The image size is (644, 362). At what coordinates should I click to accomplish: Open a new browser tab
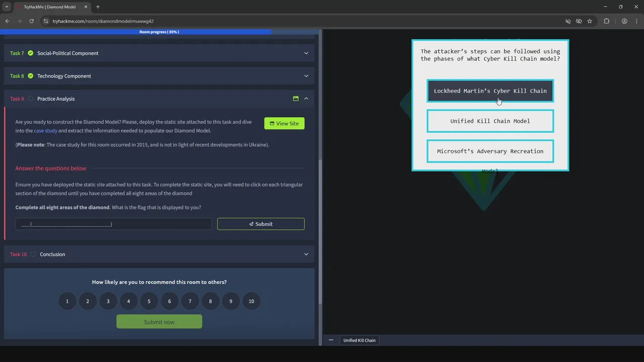click(98, 7)
